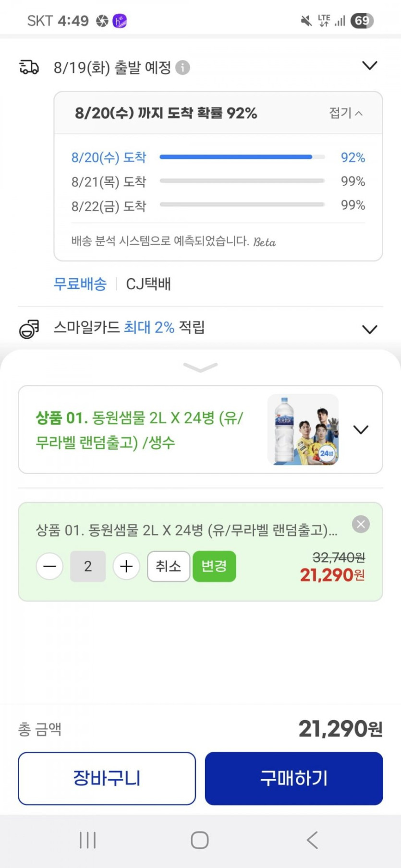This screenshot has height=868, width=401.
Task: Expand Smile Card 2% rewards section
Action: [x=369, y=329]
